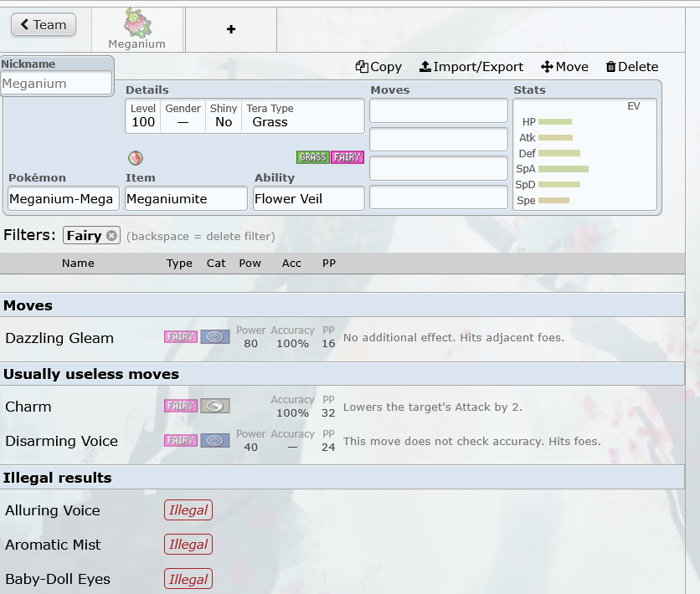Click the Move arrows icon

(547, 67)
